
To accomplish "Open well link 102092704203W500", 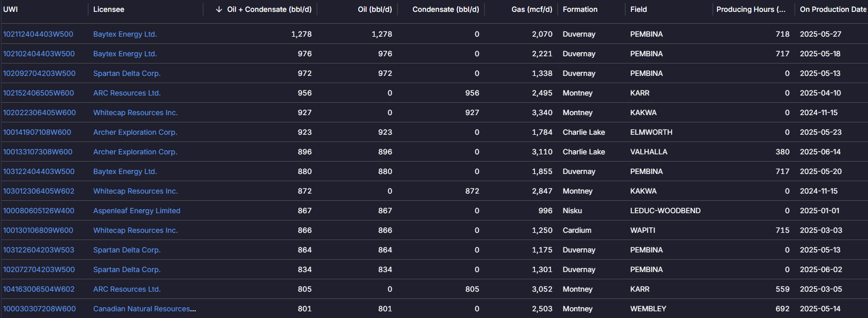I will pos(39,73).
